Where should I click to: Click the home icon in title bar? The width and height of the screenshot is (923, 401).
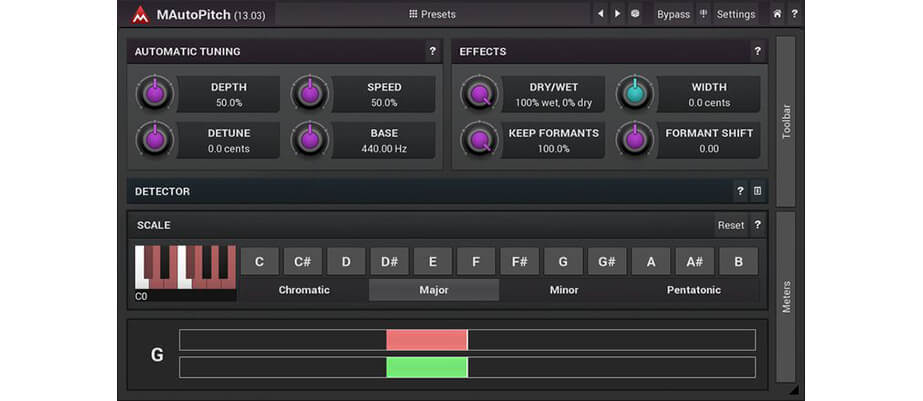[x=777, y=14]
